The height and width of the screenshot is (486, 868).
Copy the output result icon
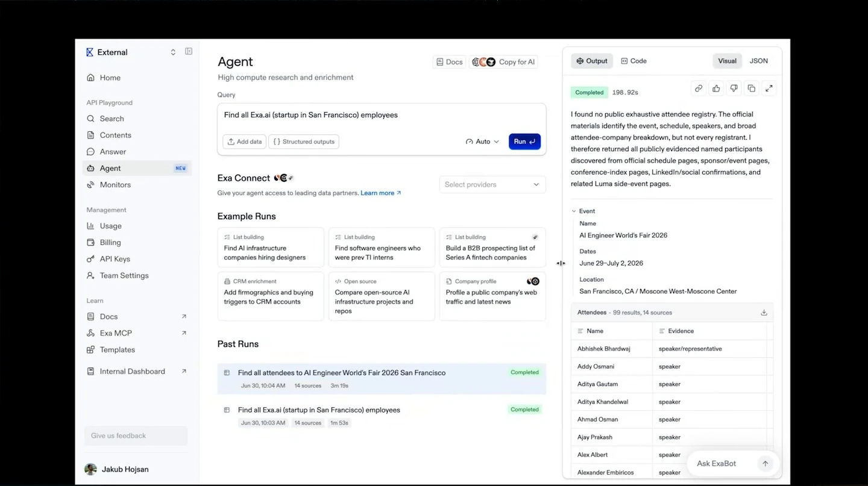(751, 89)
